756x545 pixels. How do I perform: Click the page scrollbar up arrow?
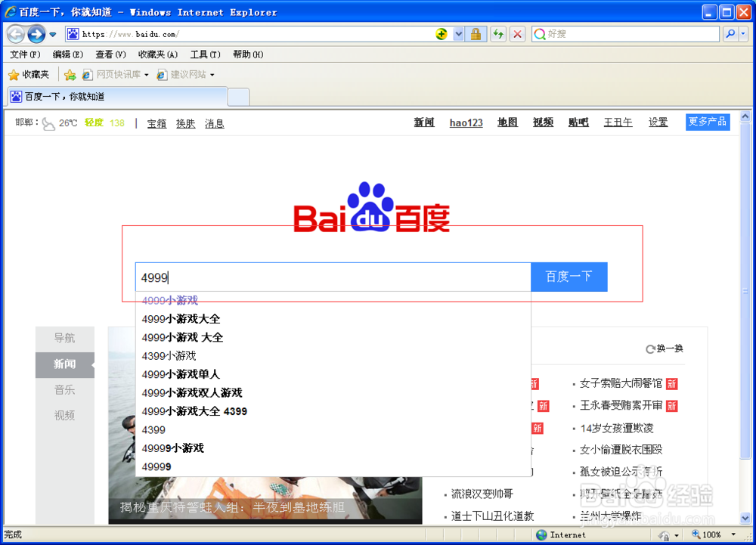coord(745,116)
